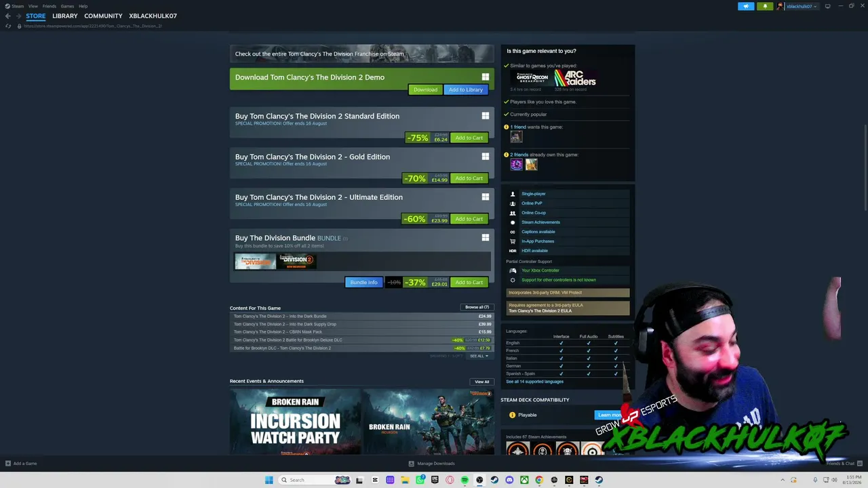Click the Windows icon on Ultimate Edition
Image resolution: width=868 pixels, height=488 pixels.
pos(486,197)
